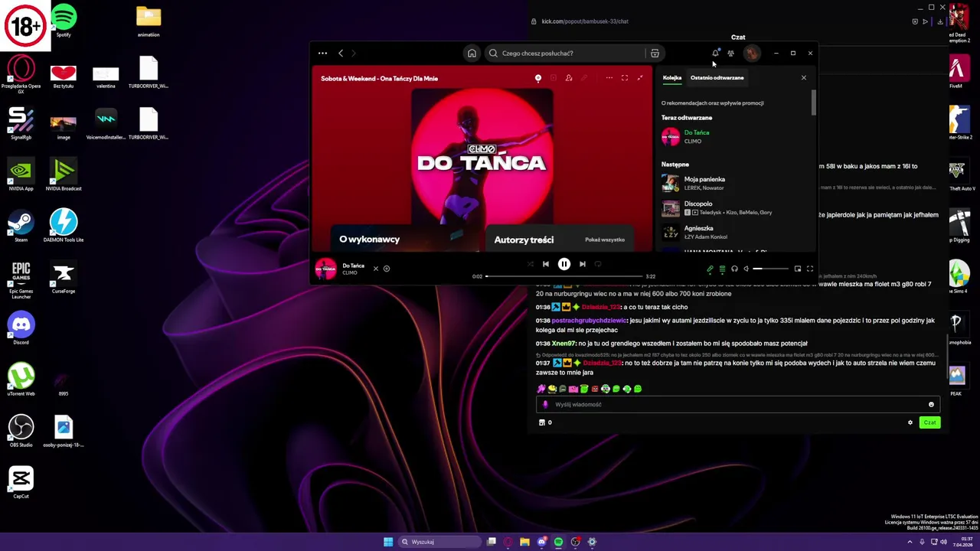Image resolution: width=980 pixels, height=551 pixels.
Task: Open 'Sobota & Weekend - Ona Tańczy Dla Mnie' title
Action: tap(379, 78)
